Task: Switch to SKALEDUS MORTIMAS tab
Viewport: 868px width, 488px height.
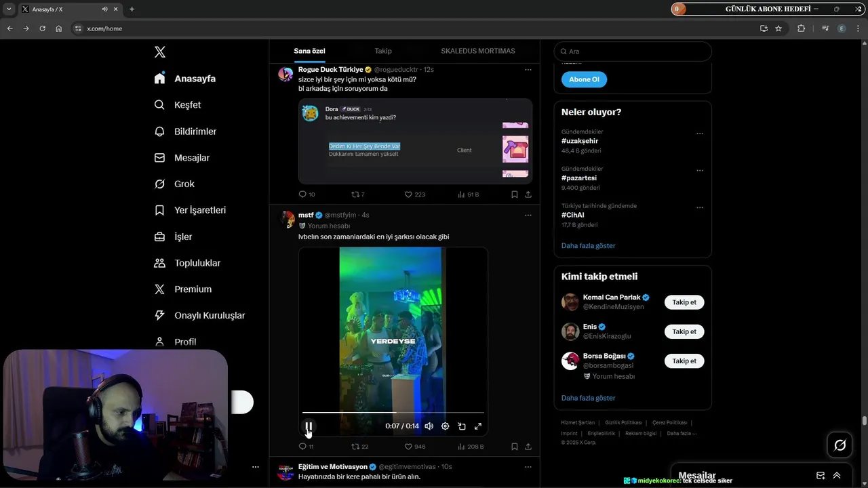Action: tap(478, 51)
